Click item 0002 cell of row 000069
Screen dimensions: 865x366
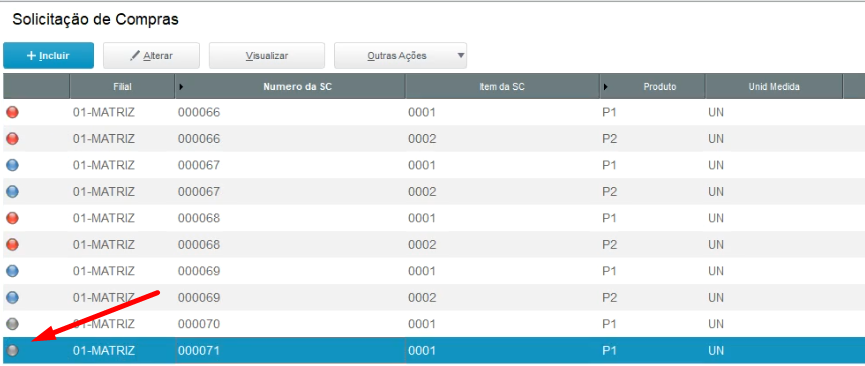pos(422,298)
